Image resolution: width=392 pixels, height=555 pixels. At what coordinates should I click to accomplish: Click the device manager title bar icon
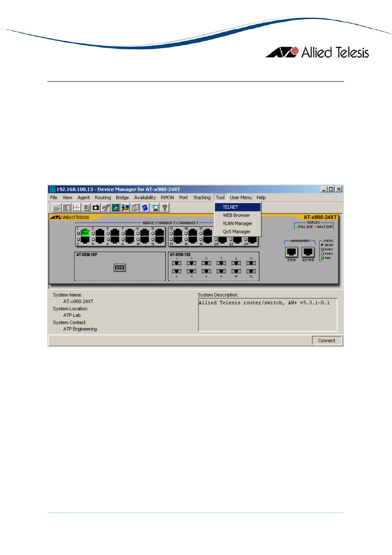pyautogui.click(x=52, y=190)
